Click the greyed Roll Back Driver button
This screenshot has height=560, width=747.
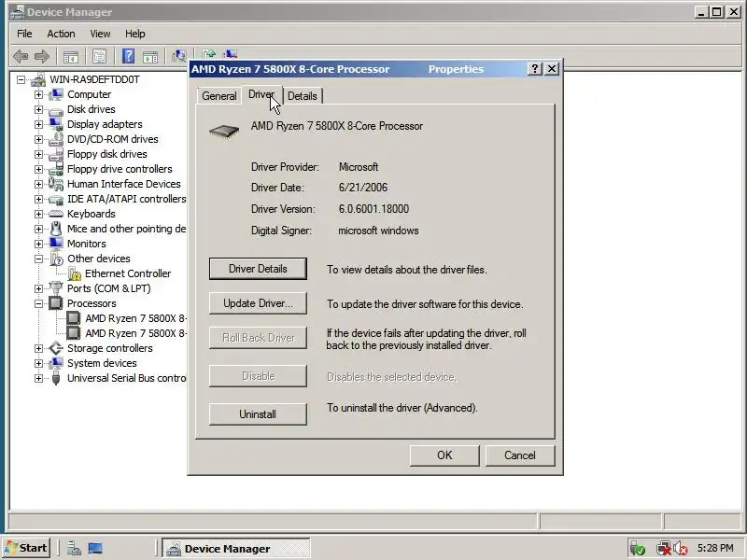(x=258, y=338)
